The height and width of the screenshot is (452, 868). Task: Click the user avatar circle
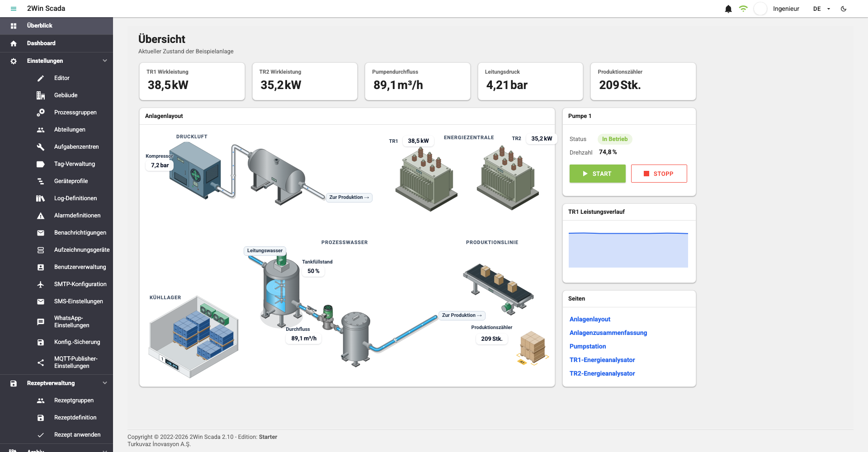point(760,9)
